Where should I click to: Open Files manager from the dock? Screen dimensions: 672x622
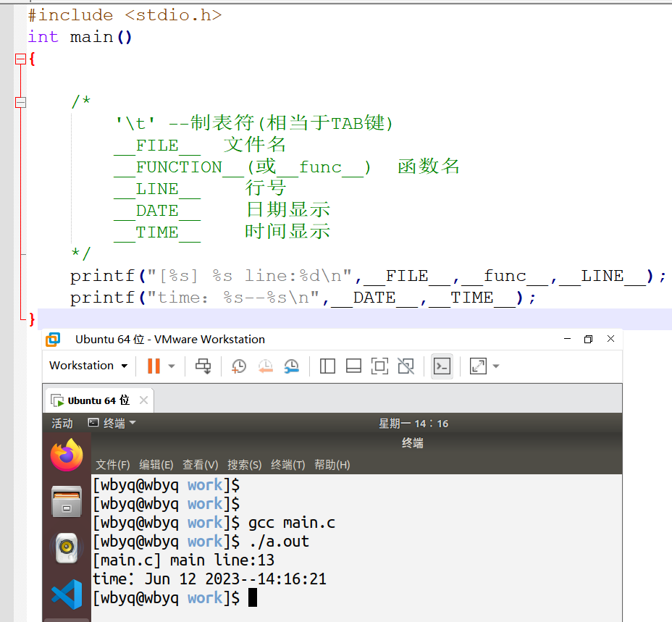(x=67, y=502)
